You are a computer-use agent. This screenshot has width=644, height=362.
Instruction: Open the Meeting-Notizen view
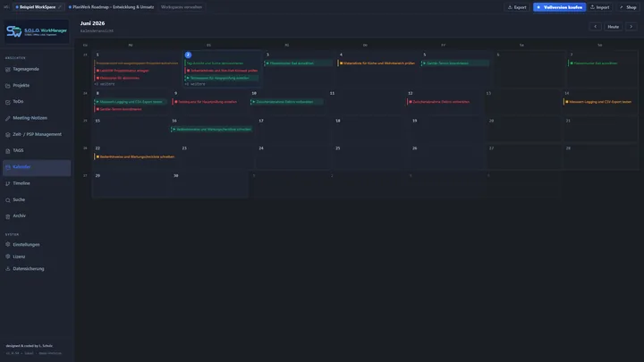pyautogui.click(x=37, y=118)
